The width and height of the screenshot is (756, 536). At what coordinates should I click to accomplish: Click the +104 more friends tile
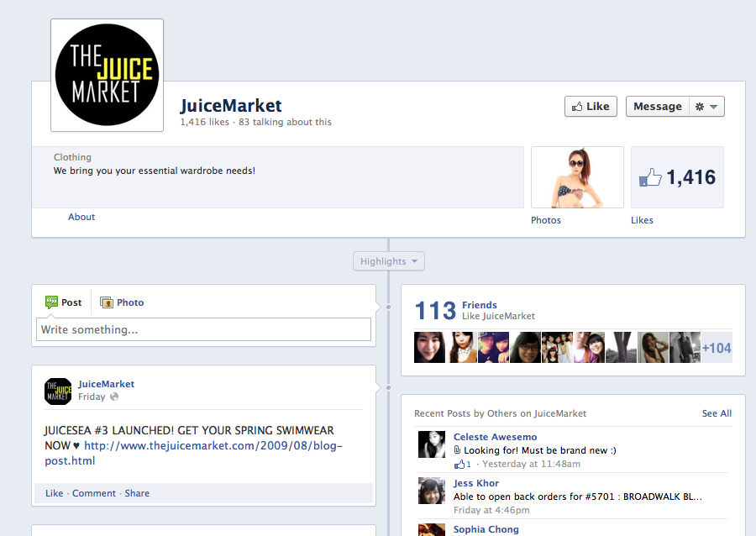click(x=717, y=347)
